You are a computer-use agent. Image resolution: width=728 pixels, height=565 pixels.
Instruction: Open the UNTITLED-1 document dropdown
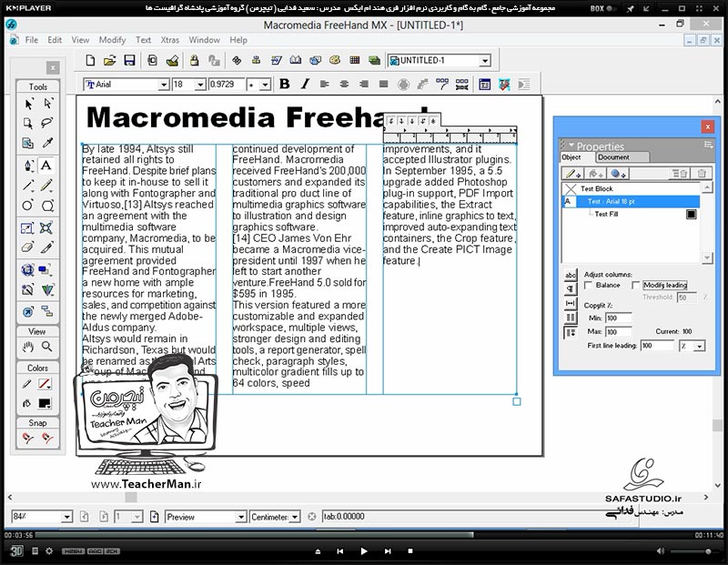(485, 61)
